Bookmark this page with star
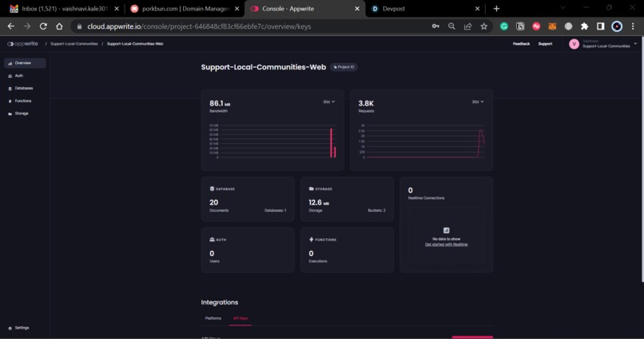 (x=484, y=26)
